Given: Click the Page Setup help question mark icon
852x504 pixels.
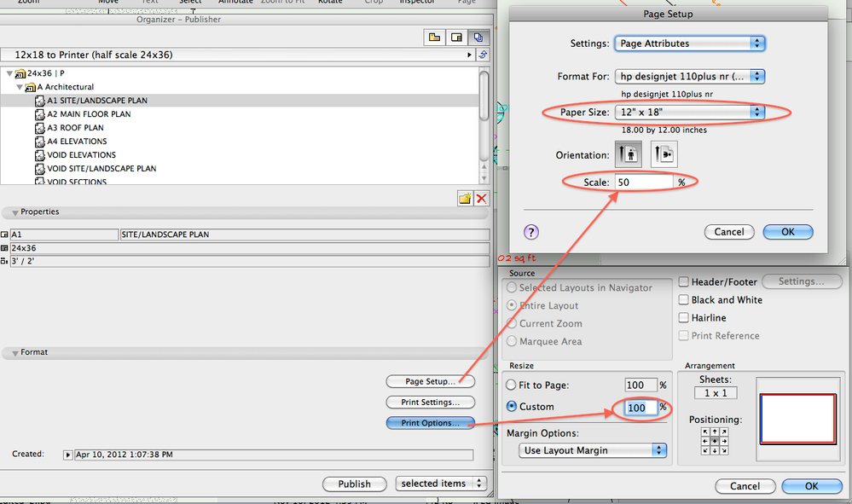Looking at the screenshot, I should pos(531,231).
